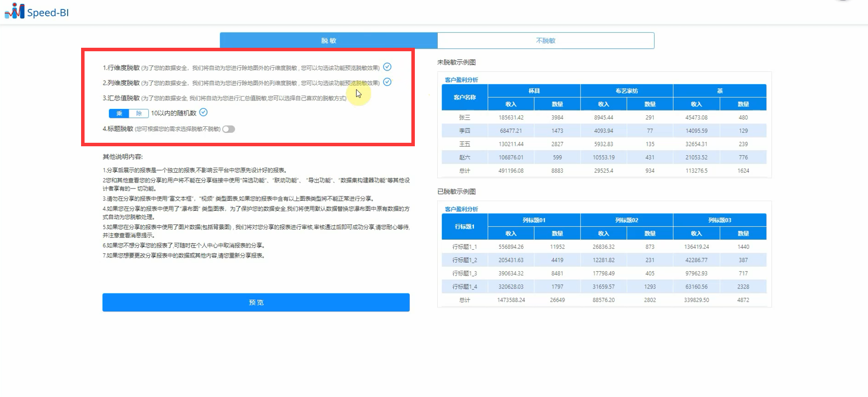Image resolution: width=868 pixels, height=397 pixels.
Task: Click the value 21053.52 in 赵六 row
Action: (696, 157)
